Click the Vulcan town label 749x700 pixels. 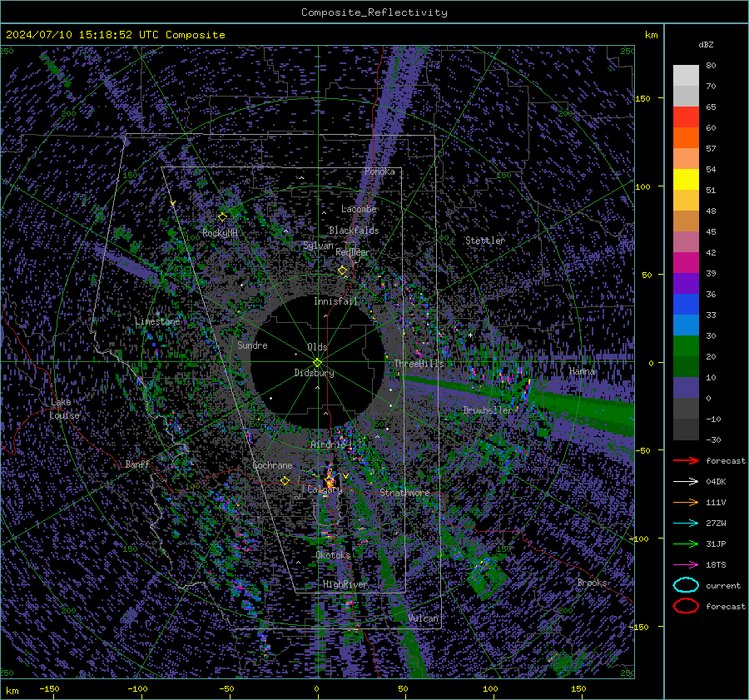[423, 618]
